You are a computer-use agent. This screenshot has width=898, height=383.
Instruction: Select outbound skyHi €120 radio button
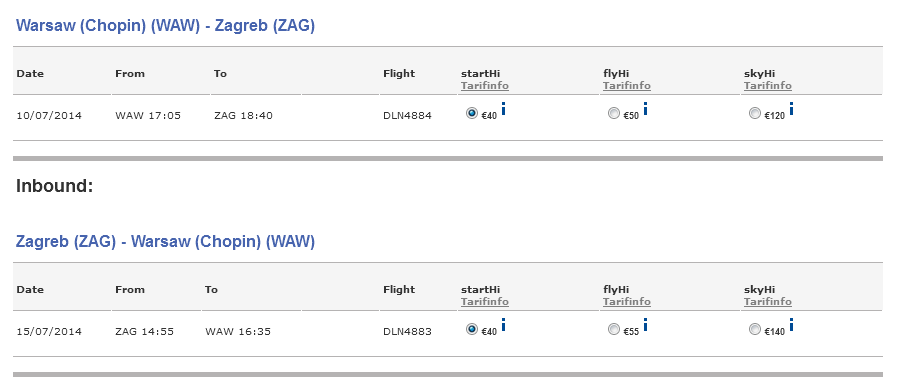pyautogui.click(x=755, y=113)
